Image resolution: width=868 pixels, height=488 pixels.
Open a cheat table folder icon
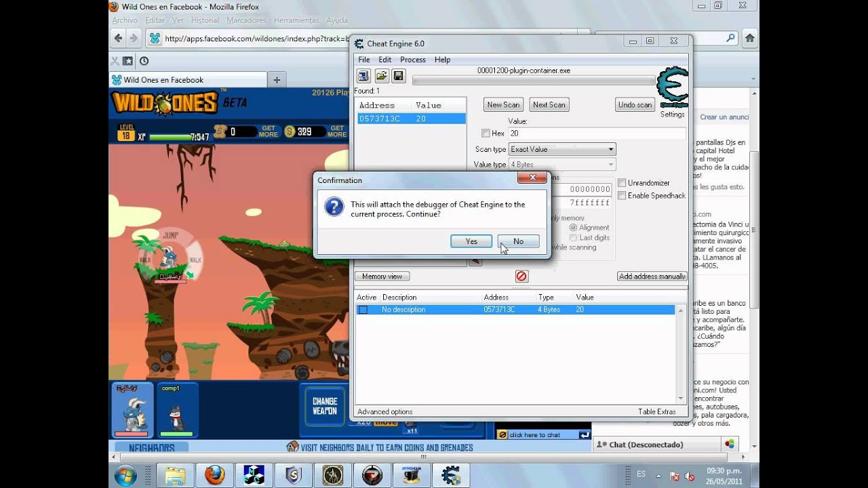381,76
